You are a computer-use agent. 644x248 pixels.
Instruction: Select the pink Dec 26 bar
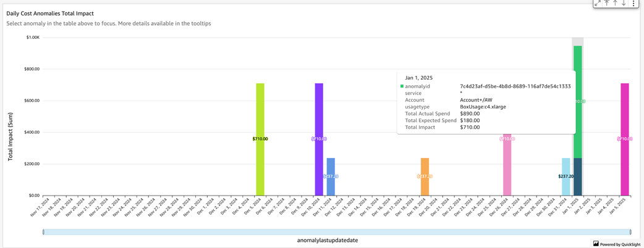pos(507,167)
